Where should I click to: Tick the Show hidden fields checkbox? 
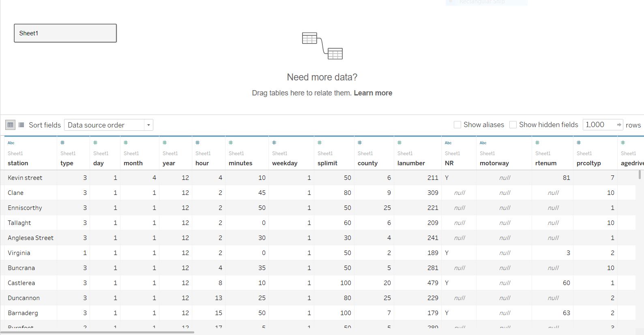[513, 125]
